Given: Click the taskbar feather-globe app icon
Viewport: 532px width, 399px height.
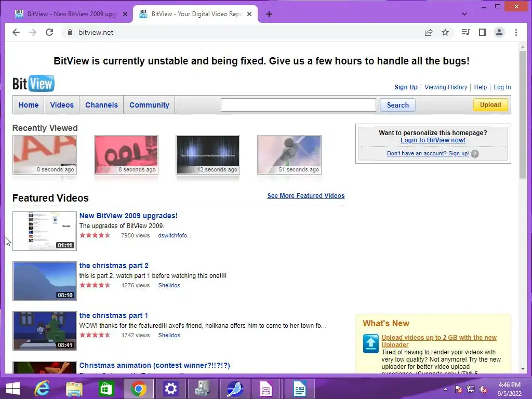Looking at the screenshot, I should point(235,389).
